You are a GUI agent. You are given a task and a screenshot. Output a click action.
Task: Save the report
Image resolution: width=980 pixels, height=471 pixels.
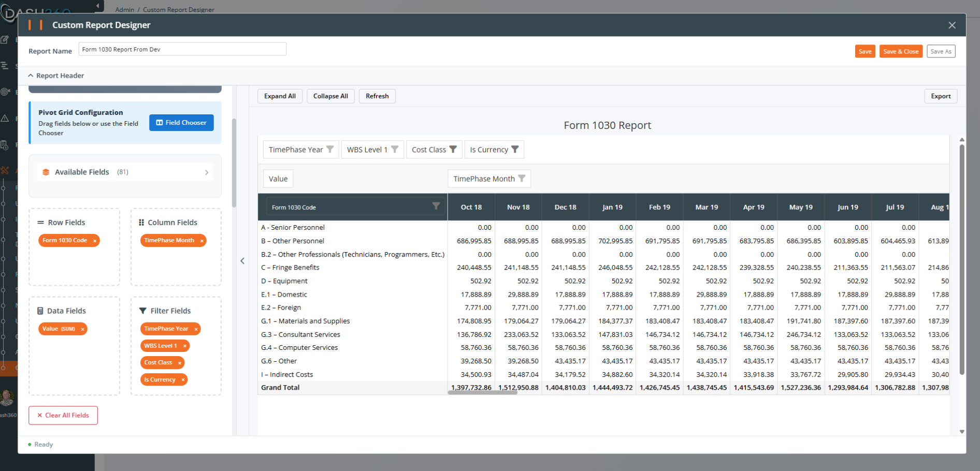point(865,51)
